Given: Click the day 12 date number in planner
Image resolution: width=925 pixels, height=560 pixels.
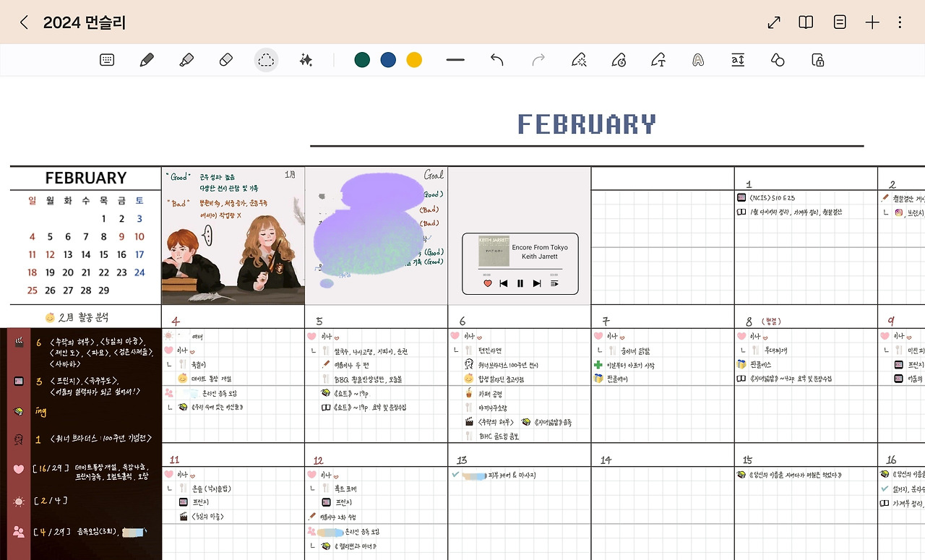Looking at the screenshot, I should click(318, 460).
